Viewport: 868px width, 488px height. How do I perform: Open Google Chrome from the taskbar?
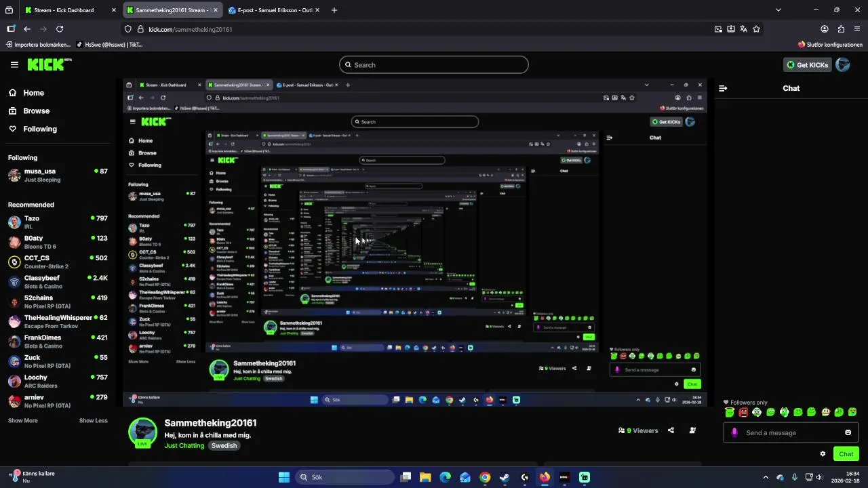(x=485, y=477)
